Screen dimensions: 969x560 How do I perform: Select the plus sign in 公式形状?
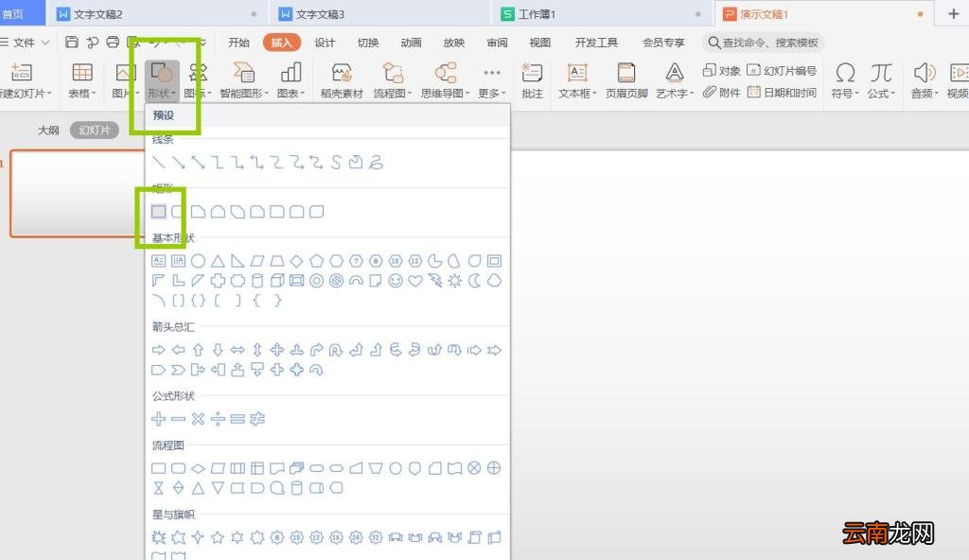coord(159,419)
